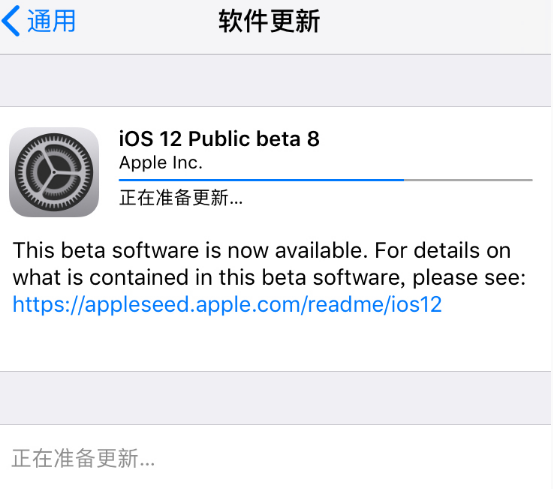Click the Settings gear app icon

(54, 172)
